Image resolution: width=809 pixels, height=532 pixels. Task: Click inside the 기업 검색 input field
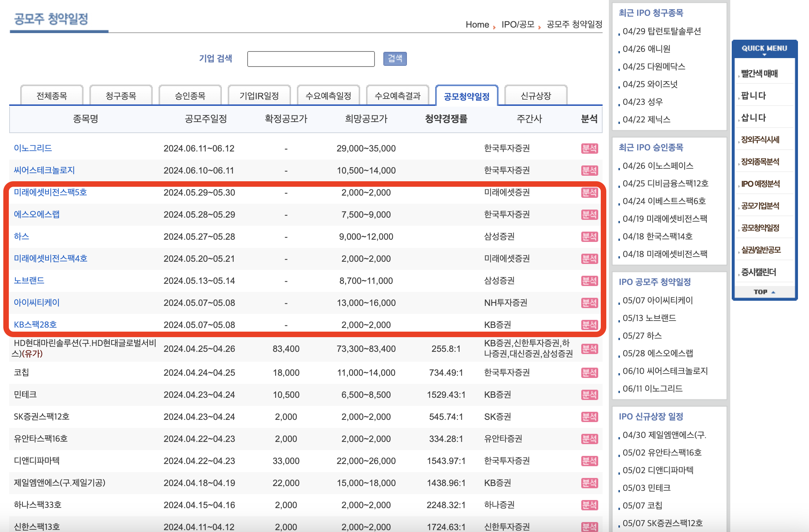coord(311,59)
